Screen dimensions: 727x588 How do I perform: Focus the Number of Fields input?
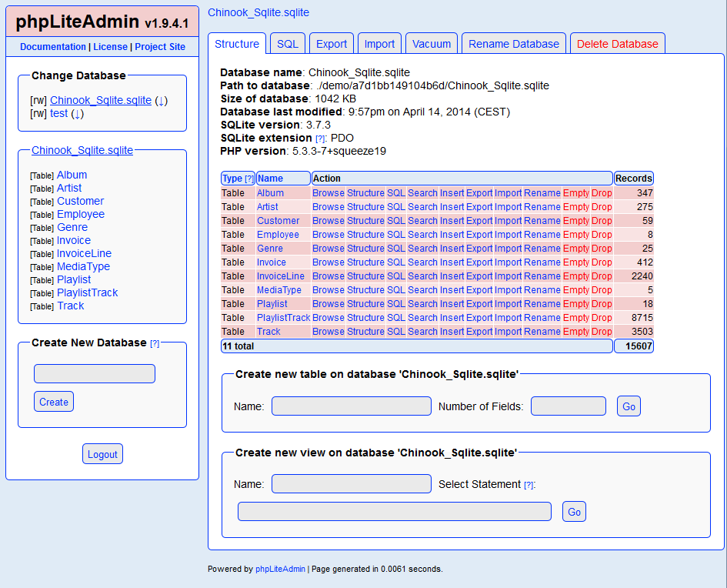point(569,406)
